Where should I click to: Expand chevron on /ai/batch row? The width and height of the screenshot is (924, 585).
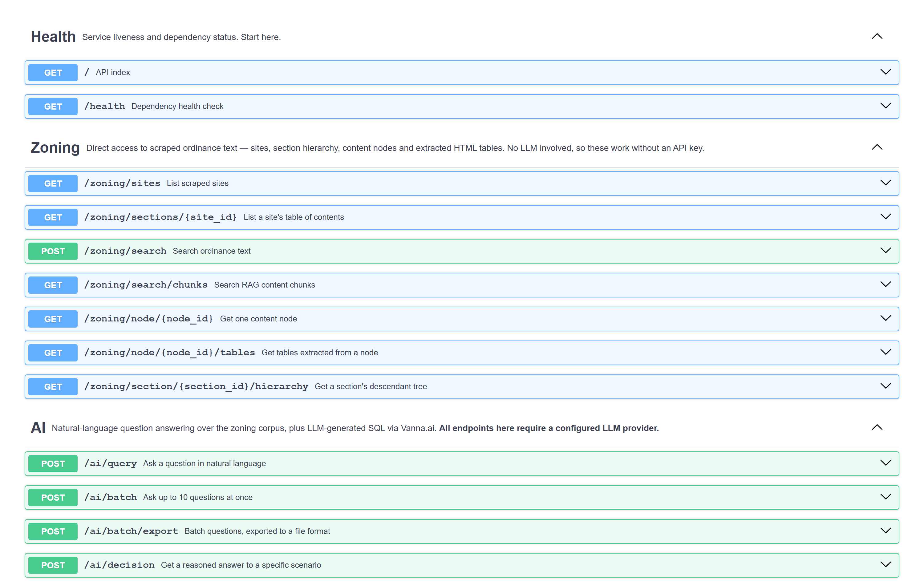click(885, 497)
